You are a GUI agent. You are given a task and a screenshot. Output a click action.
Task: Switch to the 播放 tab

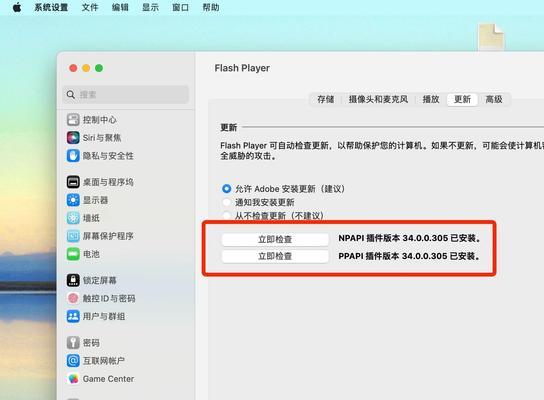[x=431, y=100]
